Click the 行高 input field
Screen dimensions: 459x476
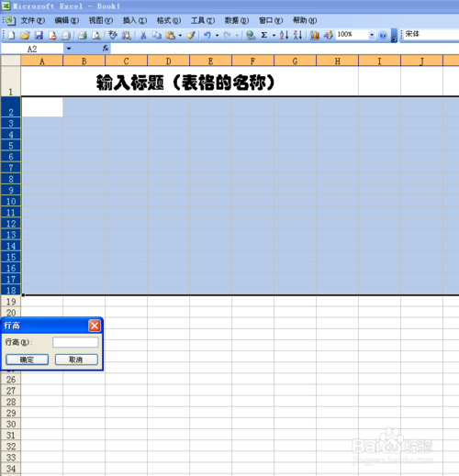pyautogui.click(x=75, y=342)
